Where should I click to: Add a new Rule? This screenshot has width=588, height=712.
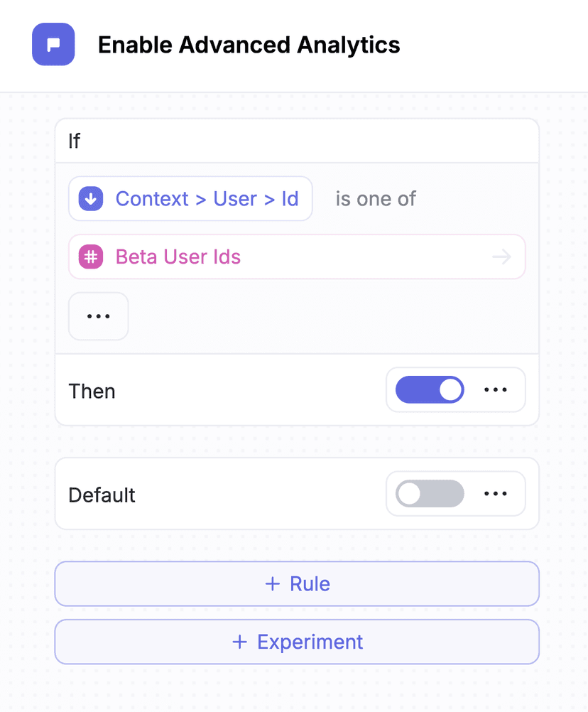pyautogui.click(x=297, y=583)
